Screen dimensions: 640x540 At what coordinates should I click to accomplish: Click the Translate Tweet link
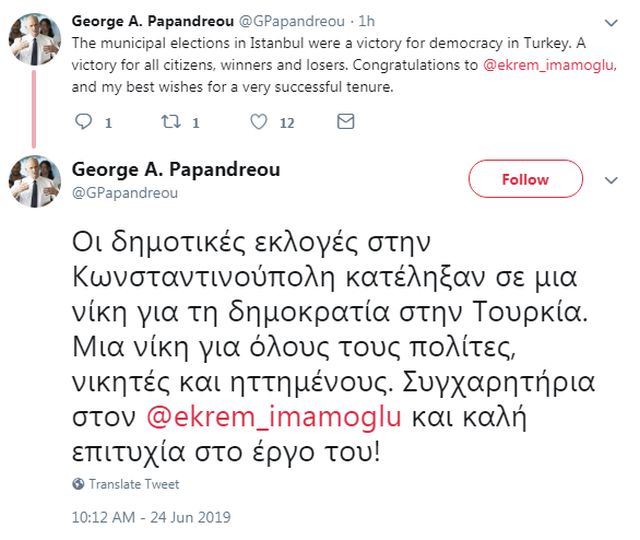[134, 484]
